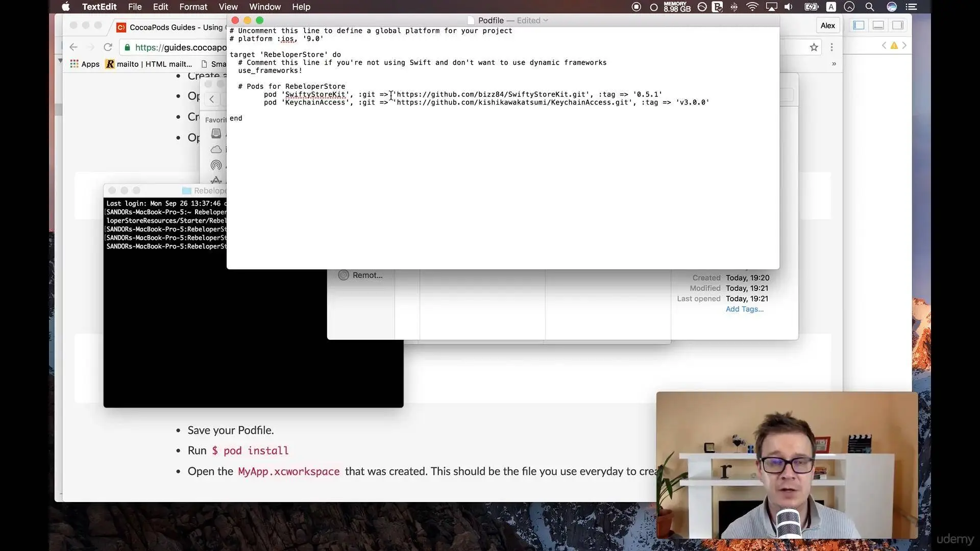Viewport: 980px width, 551px height.
Task: Expand the Edited dropdown in Podfile title
Action: (x=532, y=20)
